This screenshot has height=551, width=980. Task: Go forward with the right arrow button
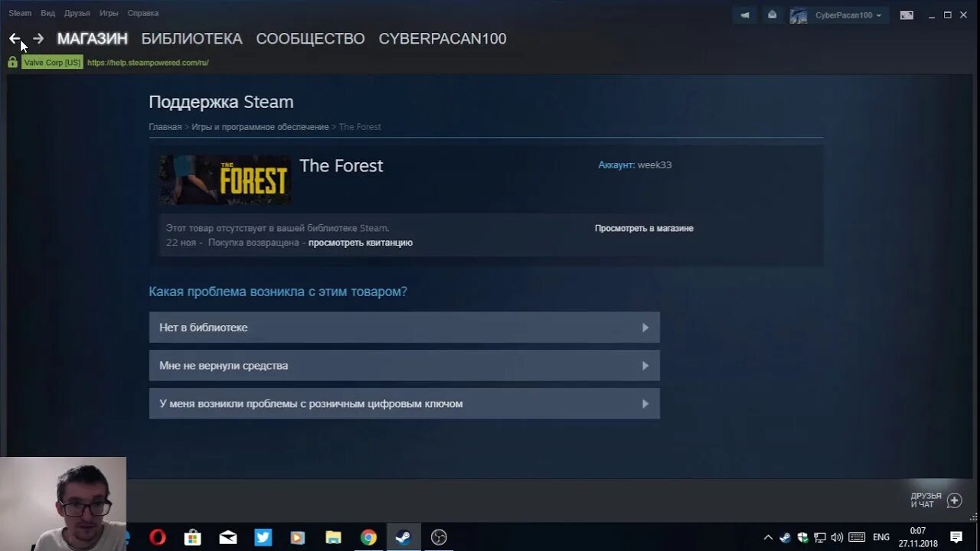pos(38,38)
